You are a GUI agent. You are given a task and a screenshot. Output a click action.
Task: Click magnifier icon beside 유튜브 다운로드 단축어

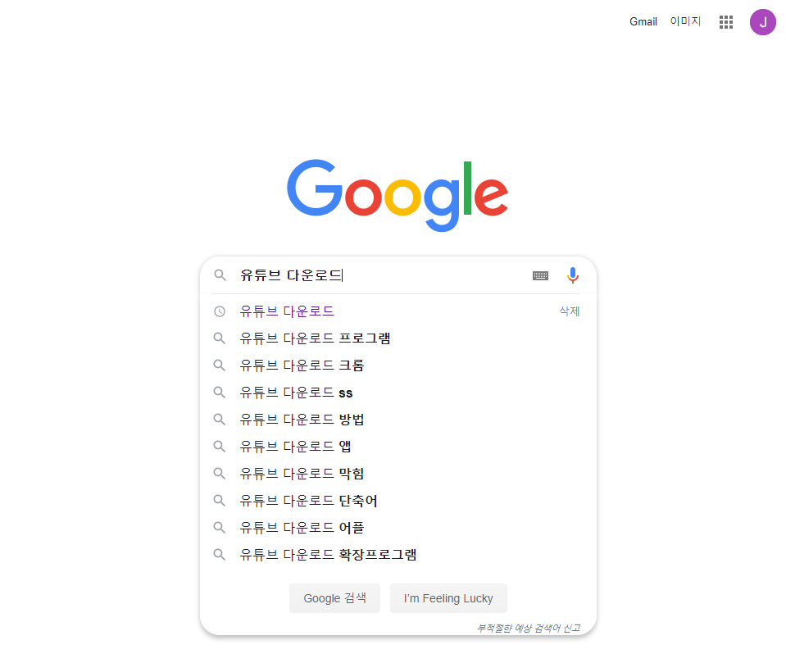[x=220, y=501]
